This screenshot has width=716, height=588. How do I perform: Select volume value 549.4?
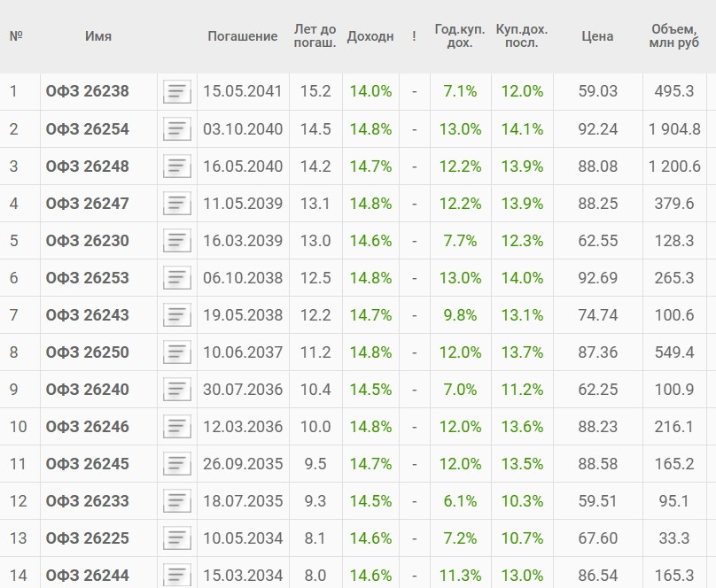[674, 352]
